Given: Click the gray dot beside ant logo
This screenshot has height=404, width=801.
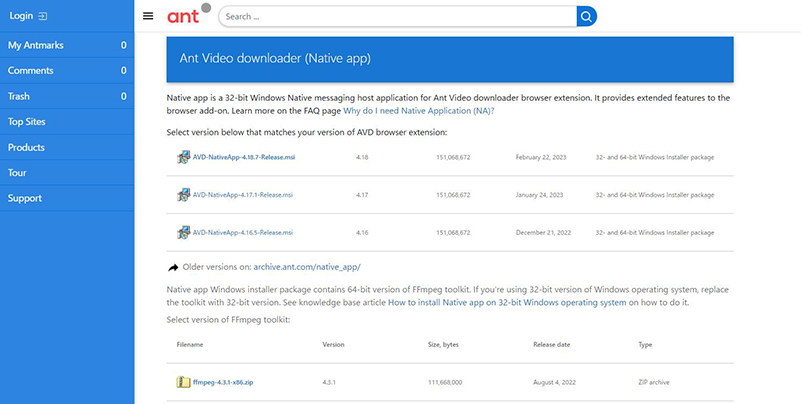Looking at the screenshot, I should pyautogui.click(x=206, y=7).
